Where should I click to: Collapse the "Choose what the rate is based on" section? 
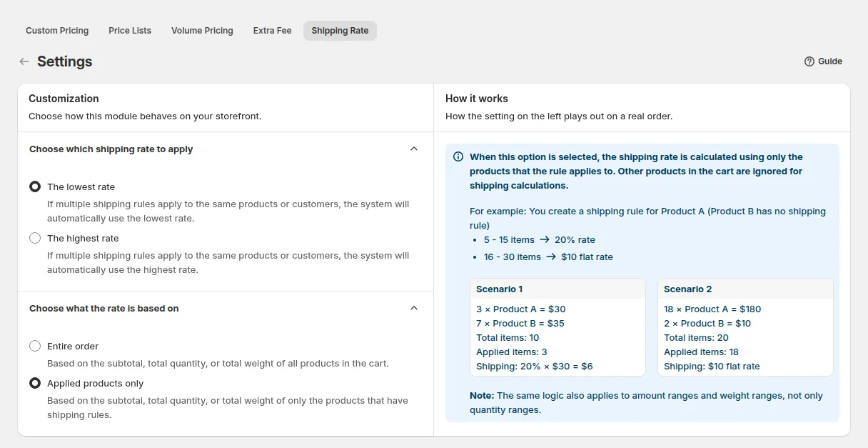point(414,309)
